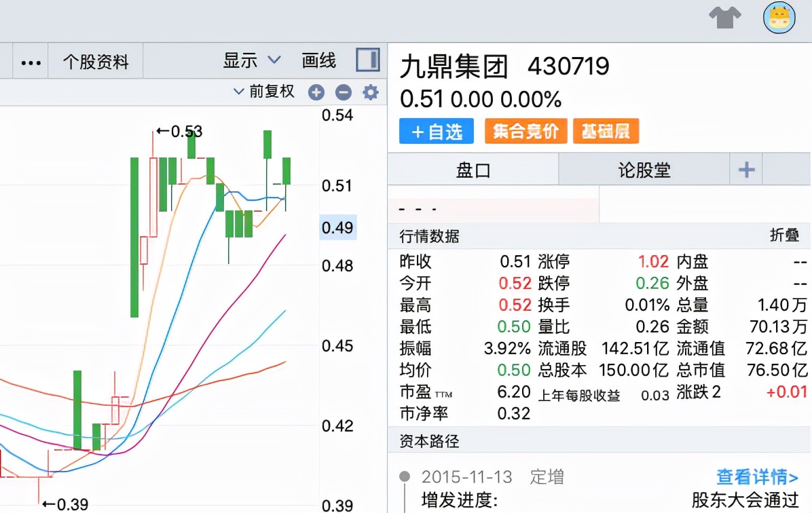Click the 涨跌2 value +0.01
Screen dimensions: 812x513
click(787, 392)
